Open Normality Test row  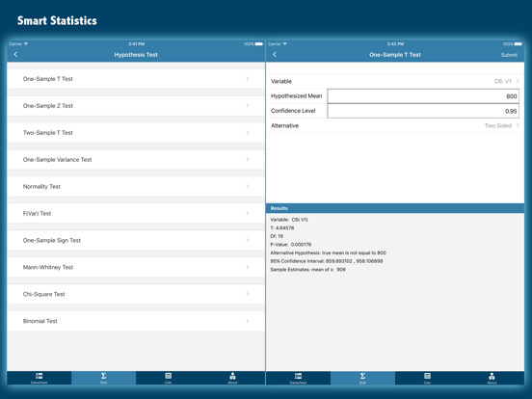136,186
